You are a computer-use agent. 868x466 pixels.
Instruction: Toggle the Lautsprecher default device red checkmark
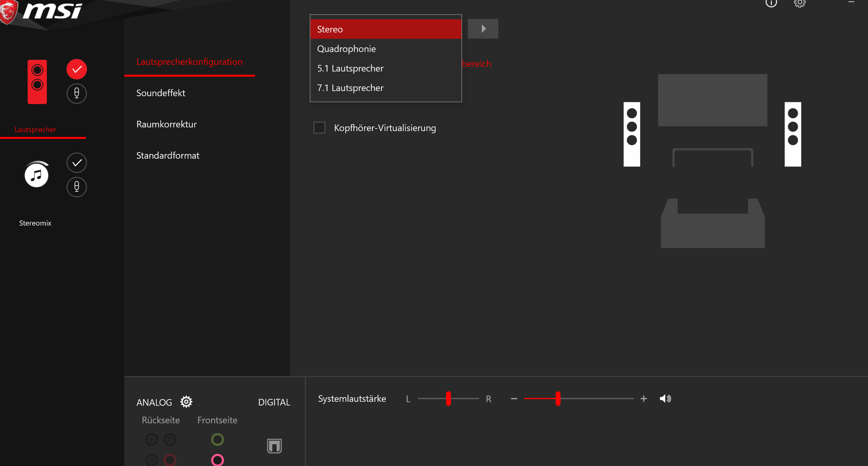pyautogui.click(x=76, y=69)
